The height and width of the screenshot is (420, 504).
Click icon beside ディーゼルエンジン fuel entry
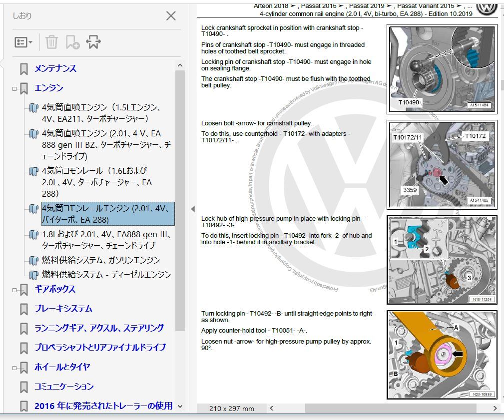point(33,275)
